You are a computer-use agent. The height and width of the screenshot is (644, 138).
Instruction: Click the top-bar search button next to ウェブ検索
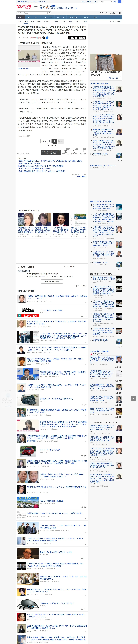pos(120,2)
